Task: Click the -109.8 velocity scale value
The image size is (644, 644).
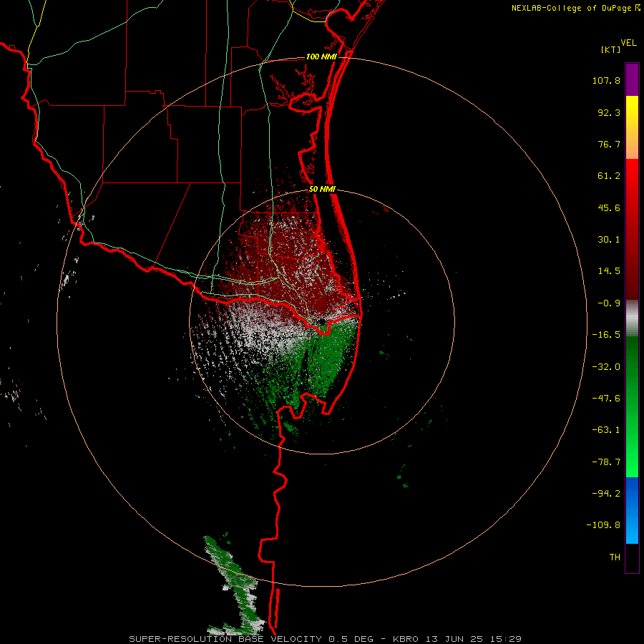Action: point(603,525)
